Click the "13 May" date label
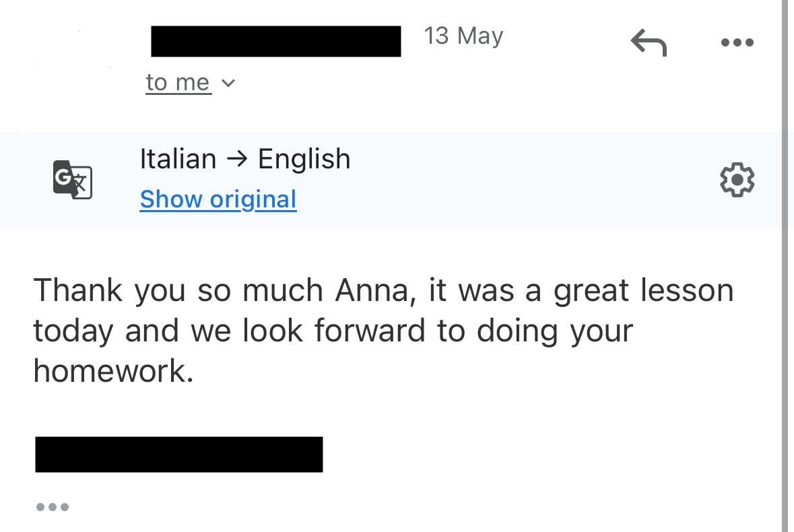The height and width of the screenshot is (532, 794). pyautogui.click(x=463, y=36)
